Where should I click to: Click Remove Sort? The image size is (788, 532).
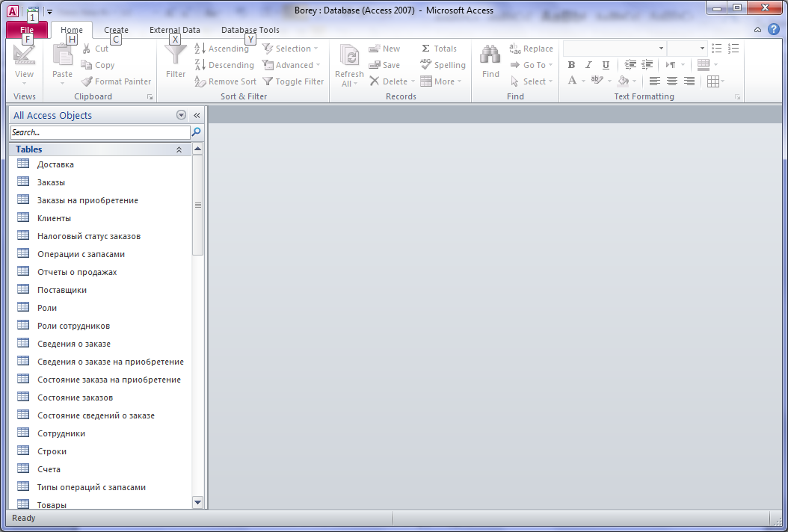point(225,81)
